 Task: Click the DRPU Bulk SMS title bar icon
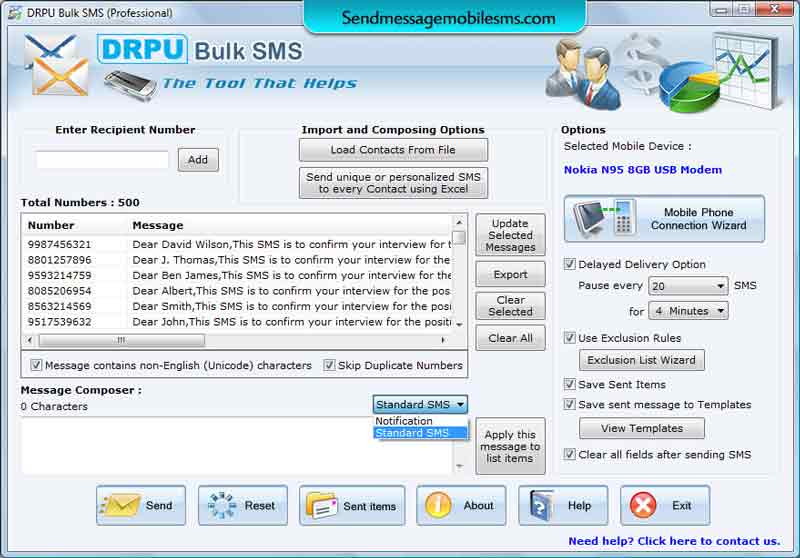tap(15, 13)
